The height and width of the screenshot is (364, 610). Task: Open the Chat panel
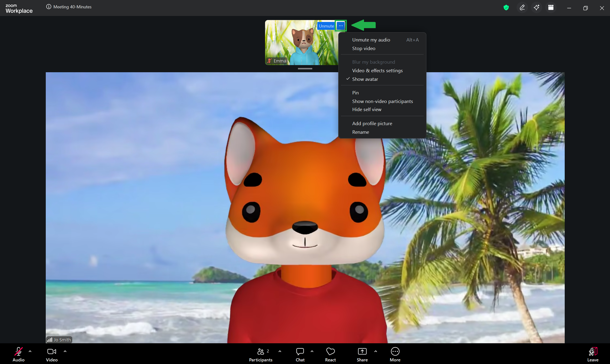[300, 354]
